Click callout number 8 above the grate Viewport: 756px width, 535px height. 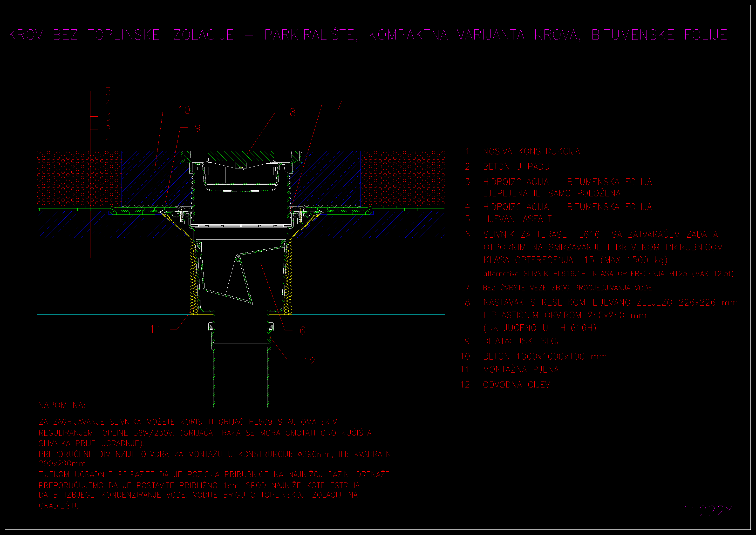pyautogui.click(x=293, y=112)
